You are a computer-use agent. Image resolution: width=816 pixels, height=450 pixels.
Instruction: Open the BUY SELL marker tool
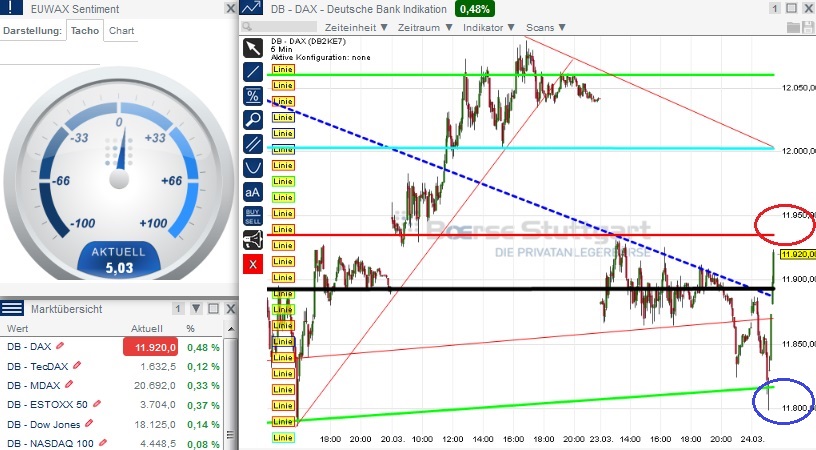click(x=253, y=216)
